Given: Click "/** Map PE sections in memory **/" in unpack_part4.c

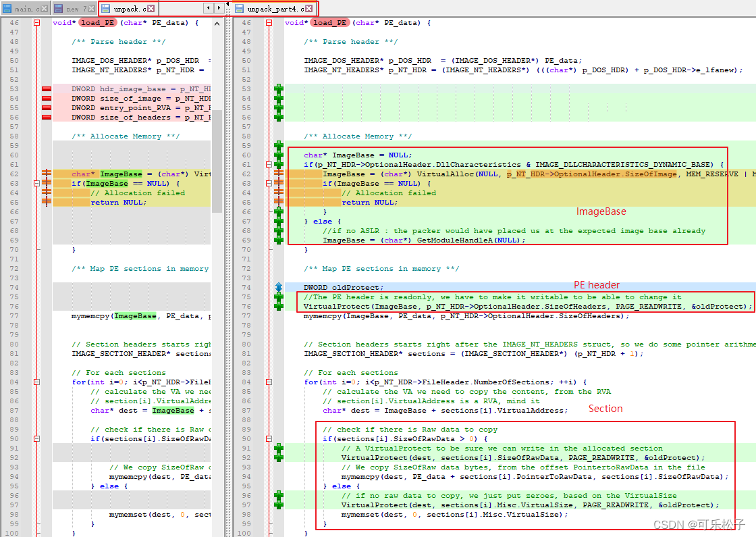Looking at the screenshot, I should pos(381,269).
